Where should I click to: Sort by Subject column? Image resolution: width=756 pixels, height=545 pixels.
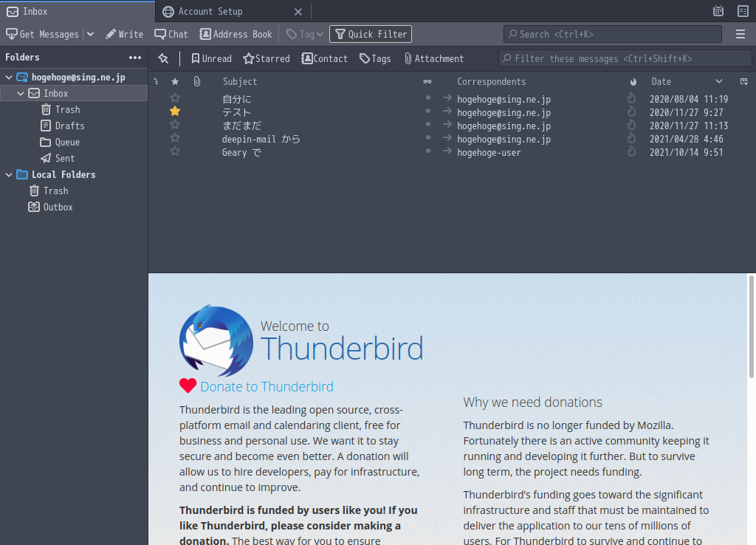tap(240, 81)
